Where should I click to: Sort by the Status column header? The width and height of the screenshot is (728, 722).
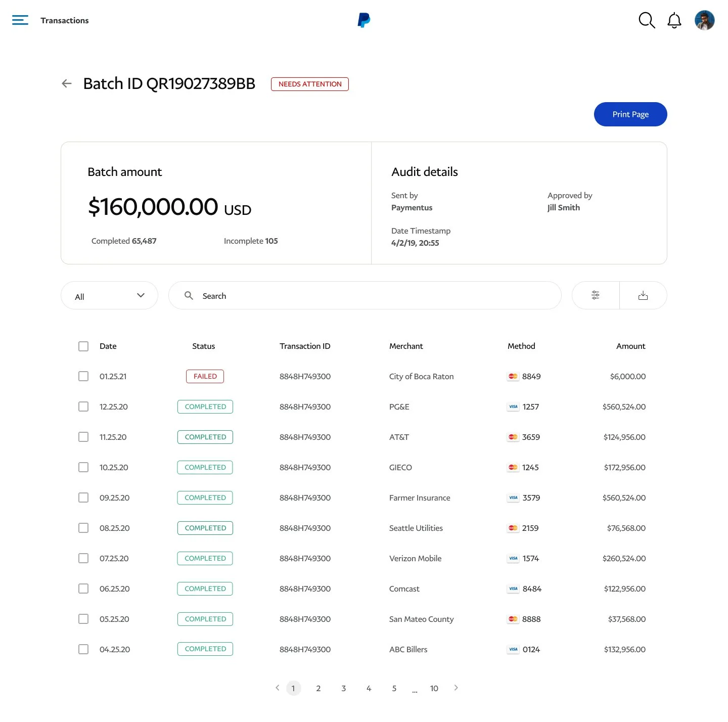(x=204, y=346)
